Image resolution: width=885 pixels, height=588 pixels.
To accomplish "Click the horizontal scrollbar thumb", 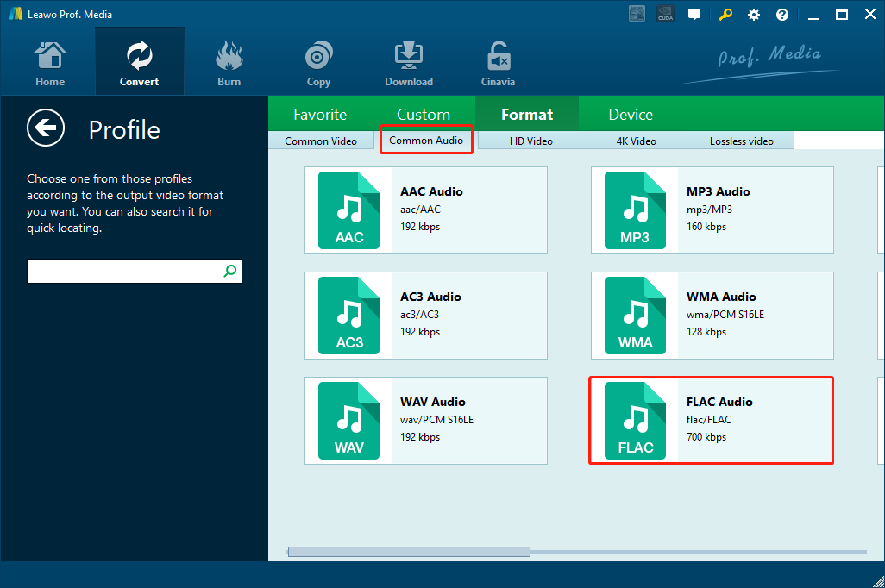I will pos(409,552).
